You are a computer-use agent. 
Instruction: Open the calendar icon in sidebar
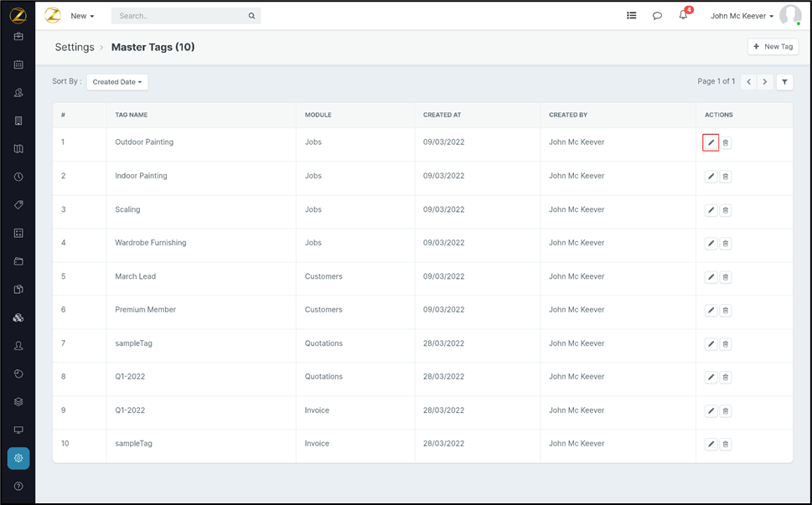18,64
